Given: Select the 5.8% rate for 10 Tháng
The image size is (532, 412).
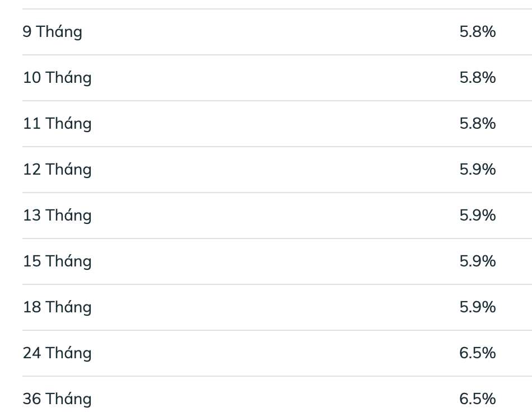Looking at the screenshot, I should (477, 78).
